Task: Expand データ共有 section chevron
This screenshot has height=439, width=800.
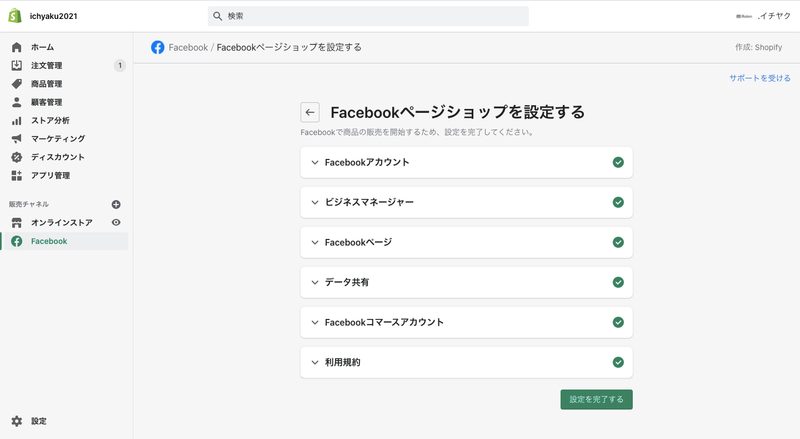Action: (x=315, y=282)
